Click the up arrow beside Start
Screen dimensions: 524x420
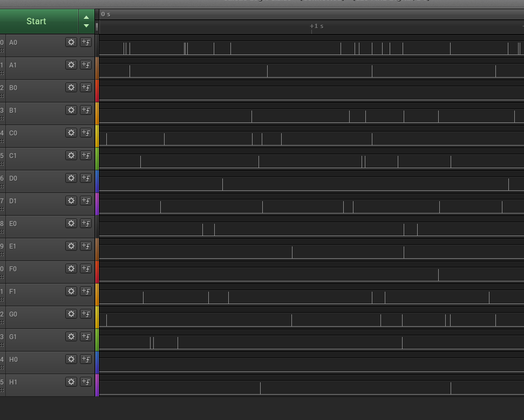[x=86, y=17]
